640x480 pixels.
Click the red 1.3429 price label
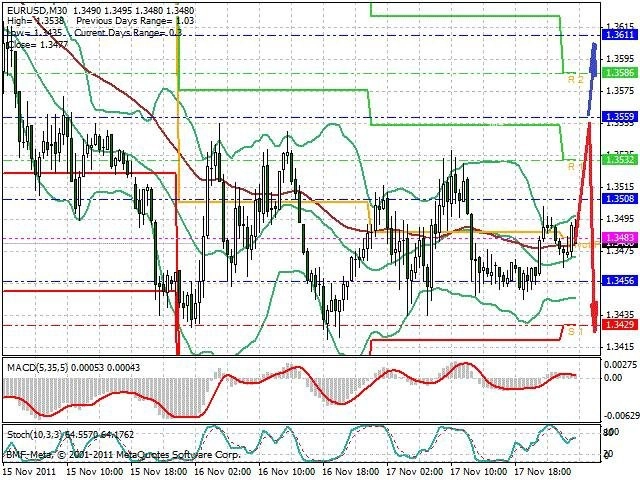620,324
